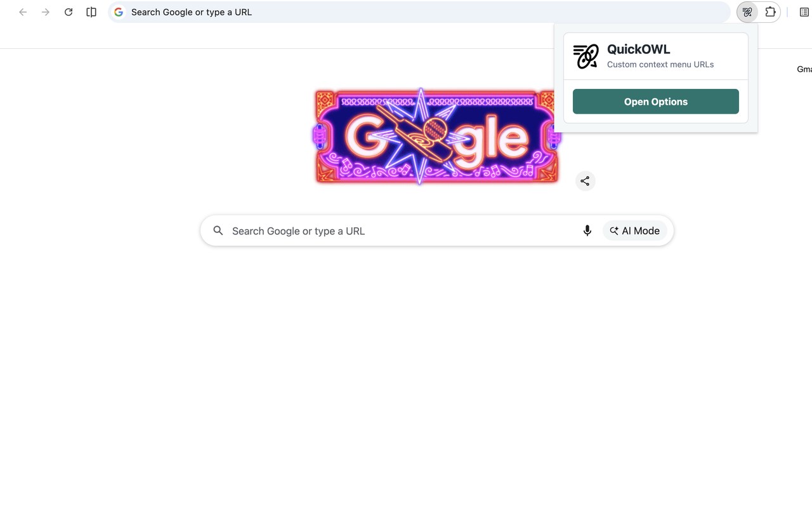The width and height of the screenshot is (812, 508).
Task: Focus the top address bar field
Action: coord(419,12)
